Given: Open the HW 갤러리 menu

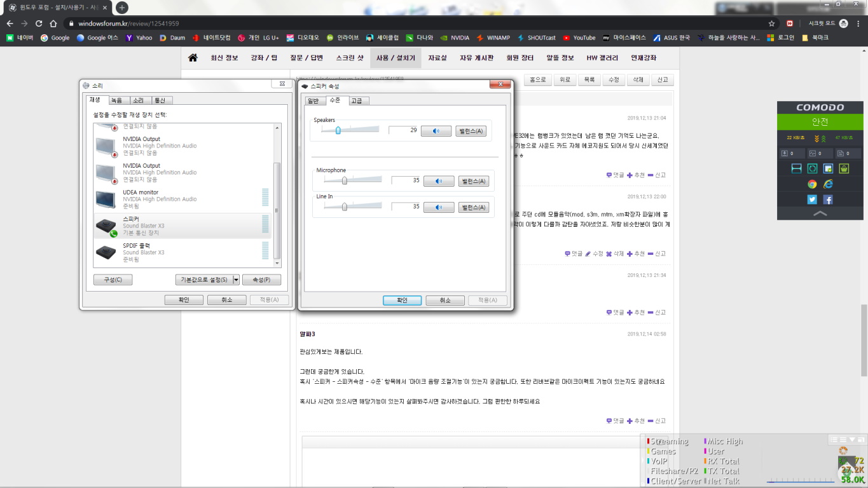Looking at the screenshot, I should point(602,58).
